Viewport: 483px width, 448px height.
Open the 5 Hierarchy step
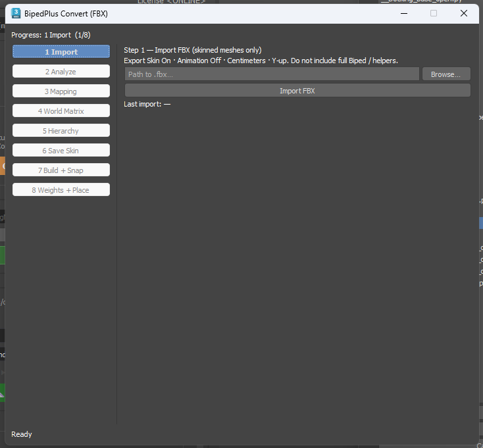pos(61,130)
